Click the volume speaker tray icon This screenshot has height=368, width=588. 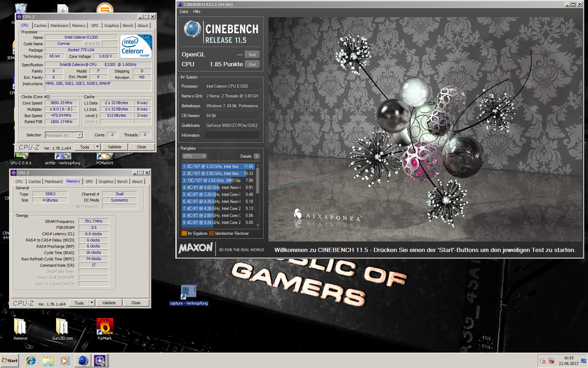point(543,361)
